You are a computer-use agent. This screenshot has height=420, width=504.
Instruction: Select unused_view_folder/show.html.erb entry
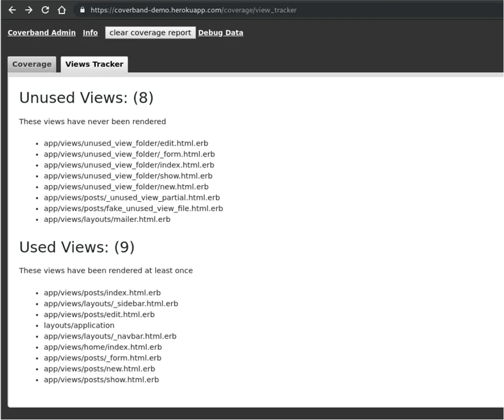128,176
